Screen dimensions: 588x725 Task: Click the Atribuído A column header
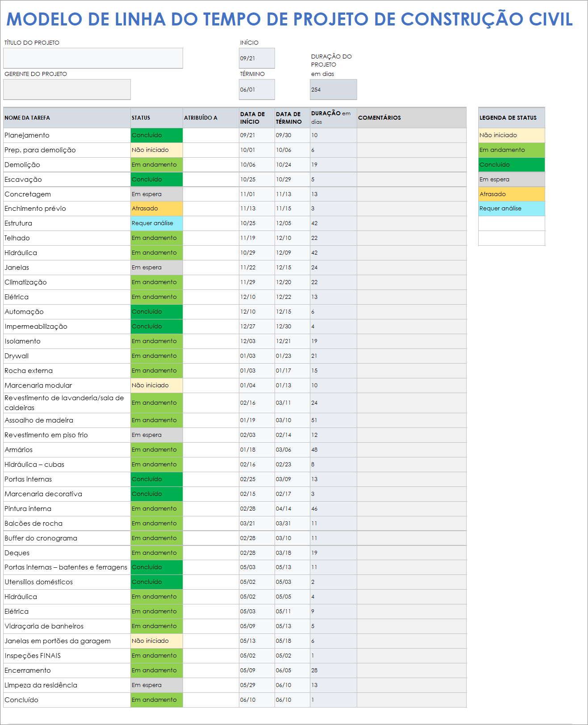pos(211,118)
